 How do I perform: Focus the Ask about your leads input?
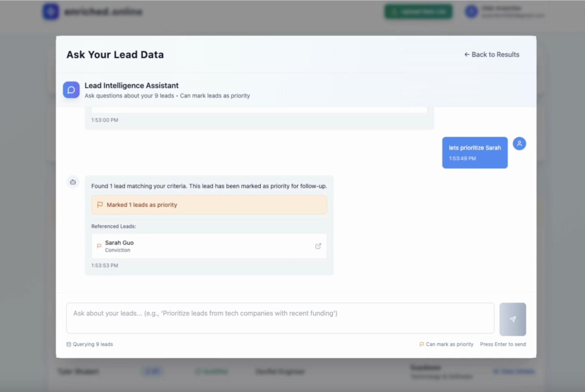[280, 318]
